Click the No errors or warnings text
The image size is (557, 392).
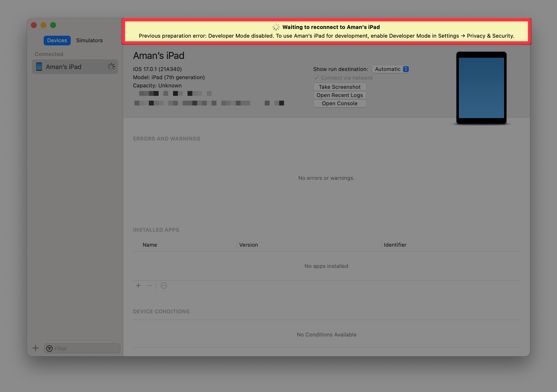(x=326, y=178)
